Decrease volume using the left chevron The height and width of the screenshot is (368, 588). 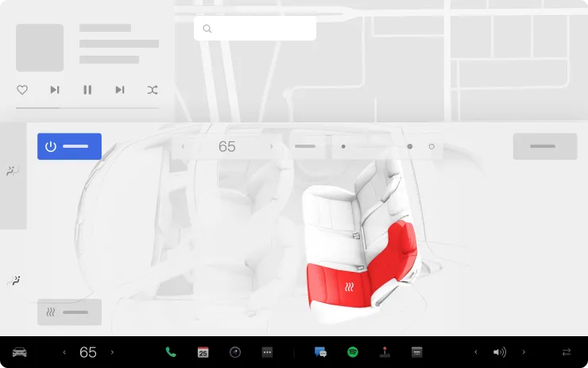coord(476,352)
